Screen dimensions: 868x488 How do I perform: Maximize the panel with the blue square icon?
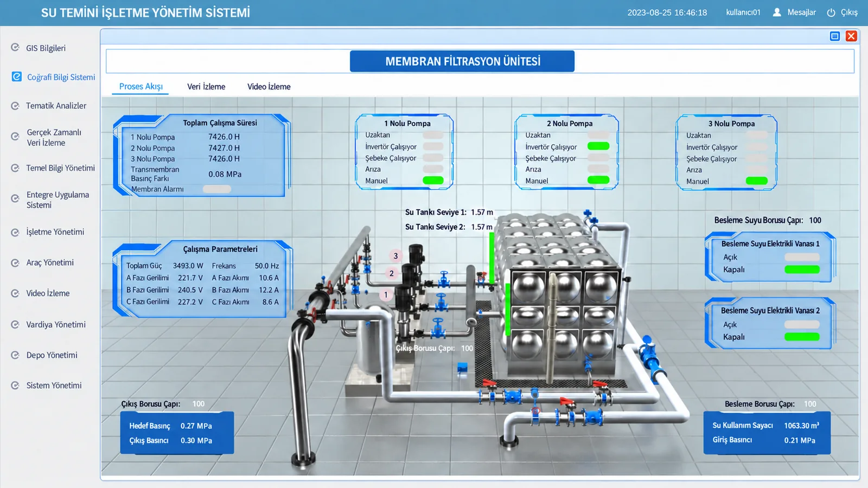click(x=835, y=36)
